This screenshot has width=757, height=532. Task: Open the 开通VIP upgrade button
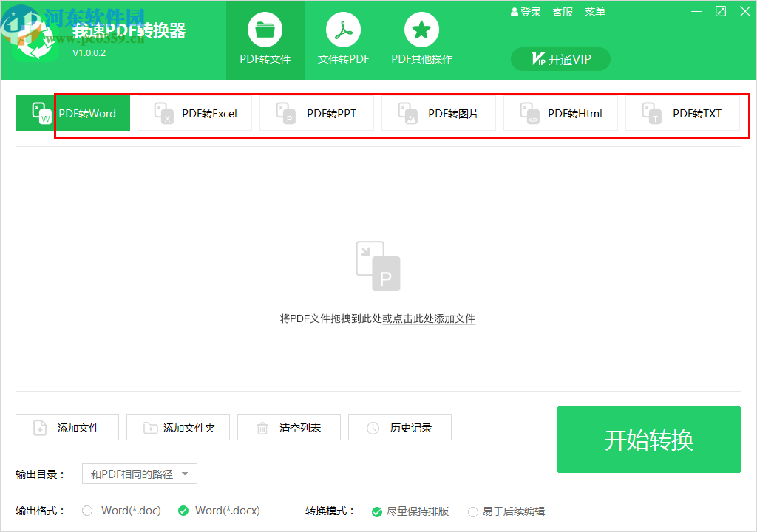(560, 59)
